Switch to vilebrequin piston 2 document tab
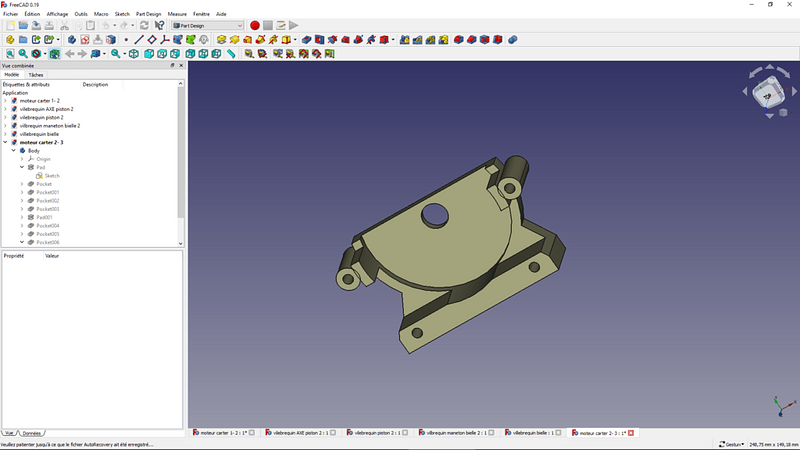 point(377,433)
